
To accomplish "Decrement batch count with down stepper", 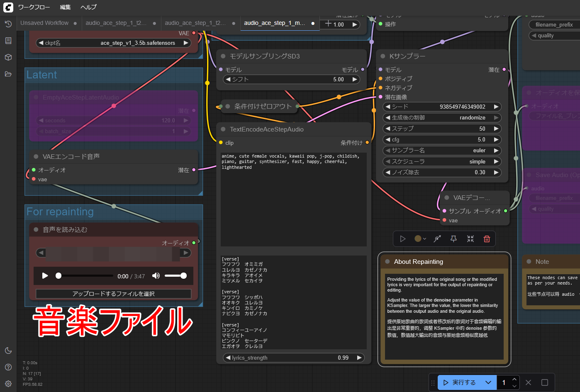I will coord(514,386).
